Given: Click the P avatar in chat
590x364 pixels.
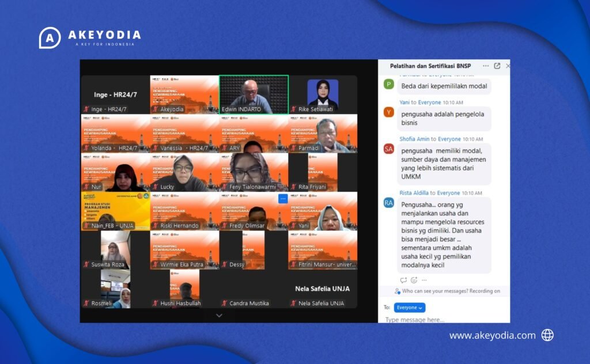Looking at the screenshot, I should pyautogui.click(x=389, y=84).
